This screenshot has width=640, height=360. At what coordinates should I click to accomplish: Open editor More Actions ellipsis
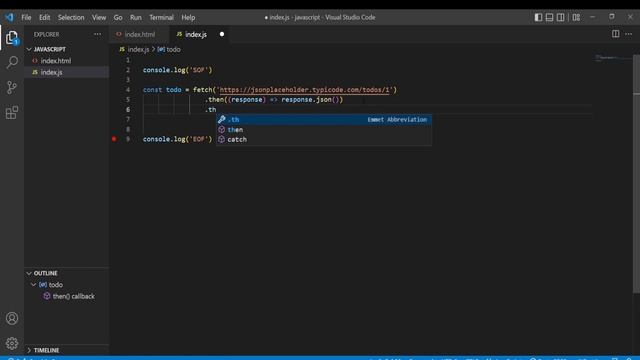tap(629, 34)
